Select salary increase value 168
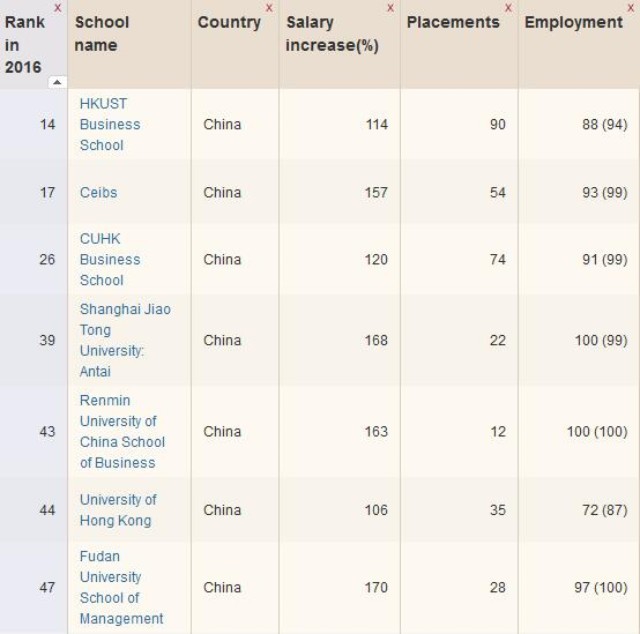The height and width of the screenshot is (634, 640). 376,340
